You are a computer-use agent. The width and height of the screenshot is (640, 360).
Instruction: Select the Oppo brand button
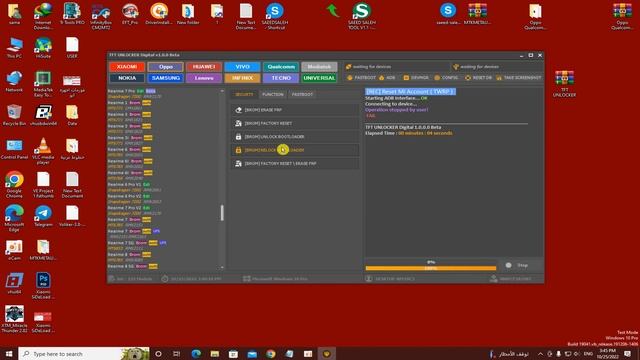click(x=165, y=67)
